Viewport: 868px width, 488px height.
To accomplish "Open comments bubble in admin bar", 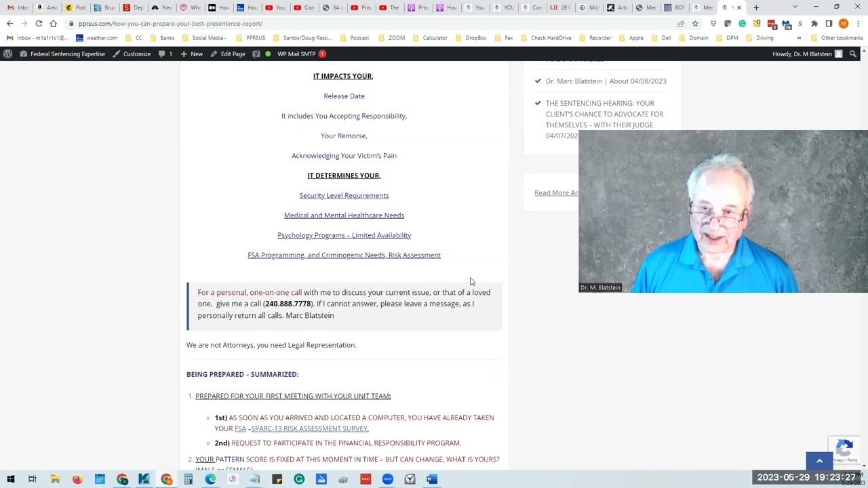I will [x=165, y=54].
